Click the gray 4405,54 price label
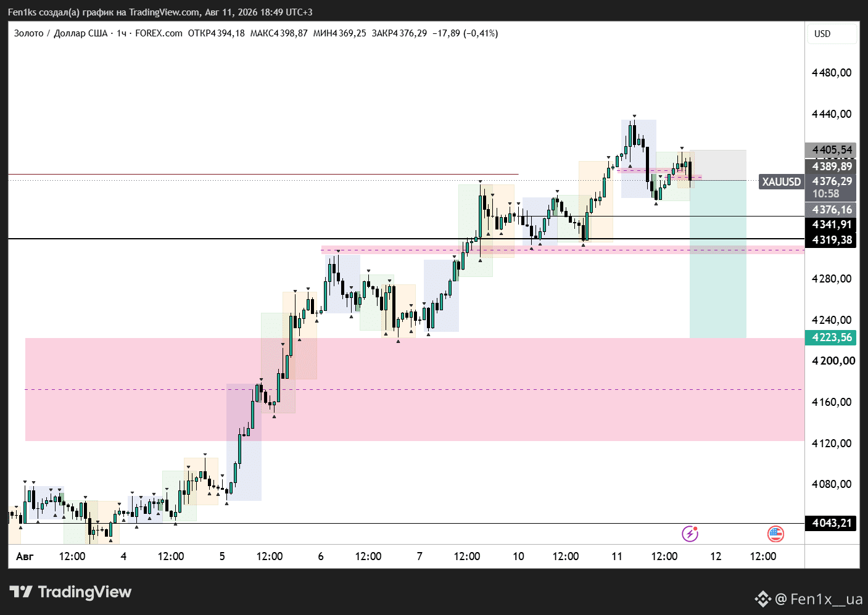This screenshot has width=868, height=615. (x=831, y=150)
